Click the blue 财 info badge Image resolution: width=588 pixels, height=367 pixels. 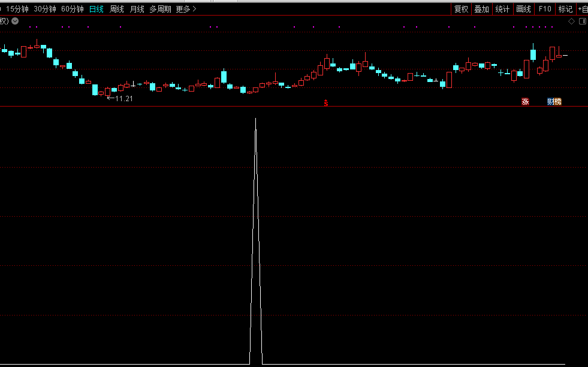point(551,102)
